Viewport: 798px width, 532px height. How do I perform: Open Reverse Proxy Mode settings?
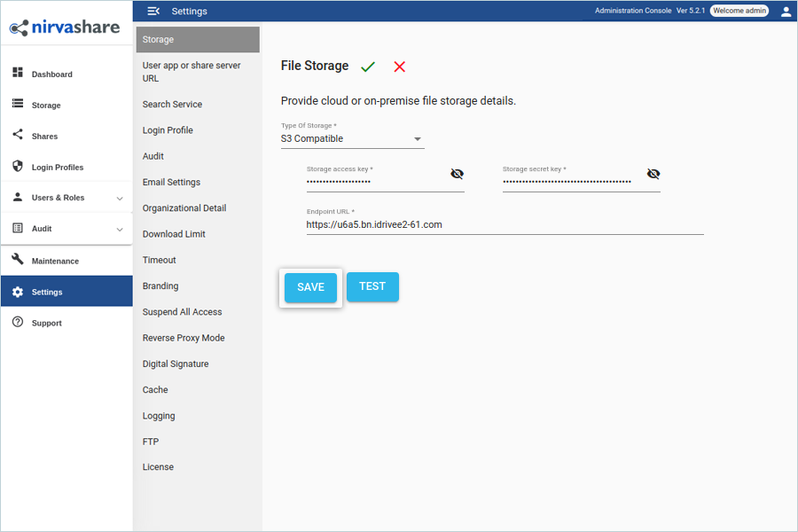pyautogui.click(x=184, y=338)
